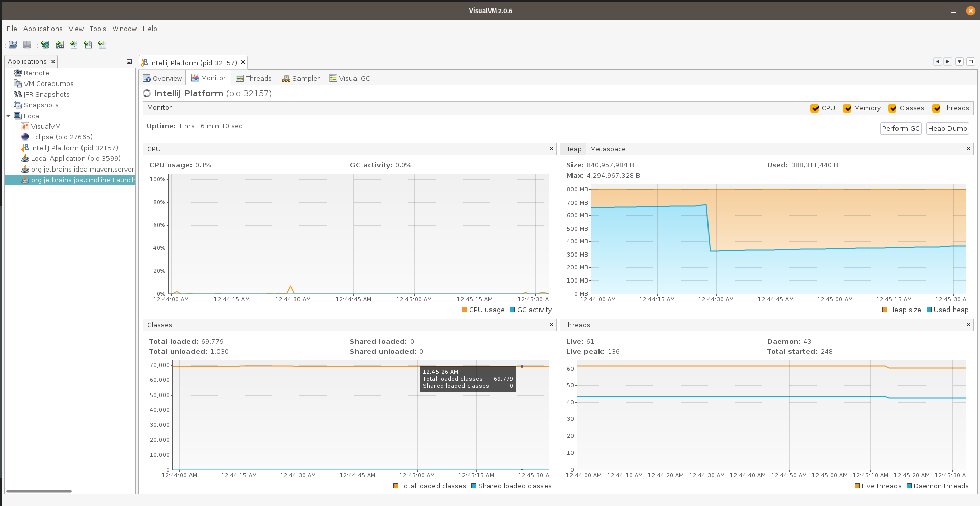Close the Applications panel tab

point(53,62)
